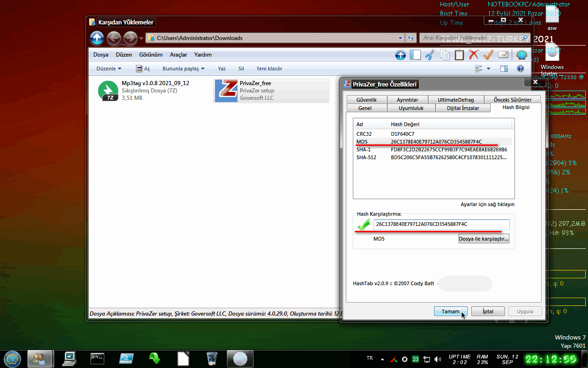The image size is (588, 368).
Task: Select the PrivaZer_free file
Action: click(x=271, y=91)
